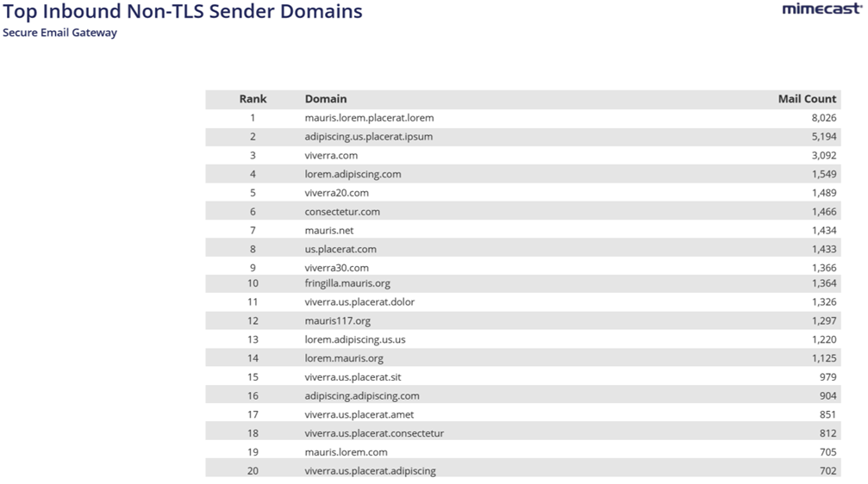Click the Rank column header

pyautogui.click(x=253, y=99)
